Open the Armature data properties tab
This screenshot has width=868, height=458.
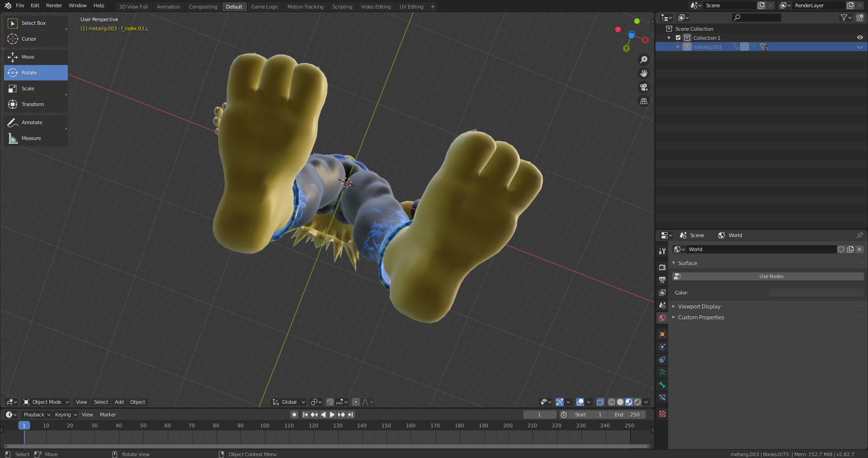click(x=662, y=372)
